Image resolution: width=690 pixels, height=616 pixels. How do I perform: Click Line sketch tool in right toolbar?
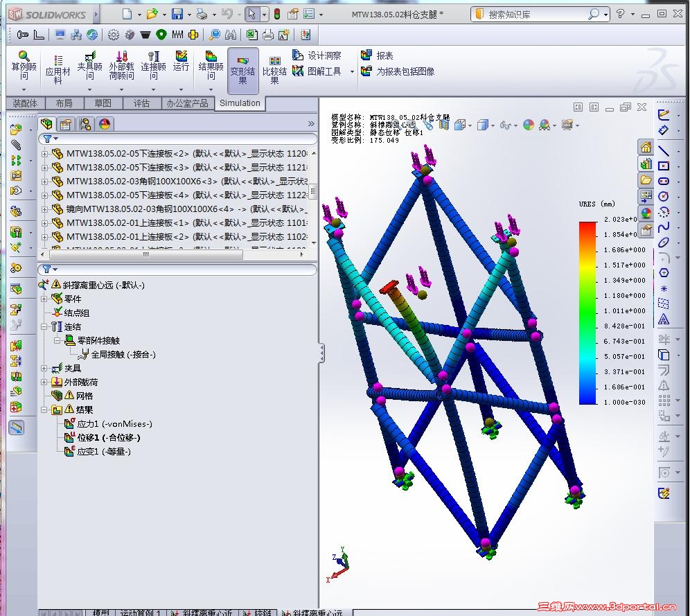point(664,150)
